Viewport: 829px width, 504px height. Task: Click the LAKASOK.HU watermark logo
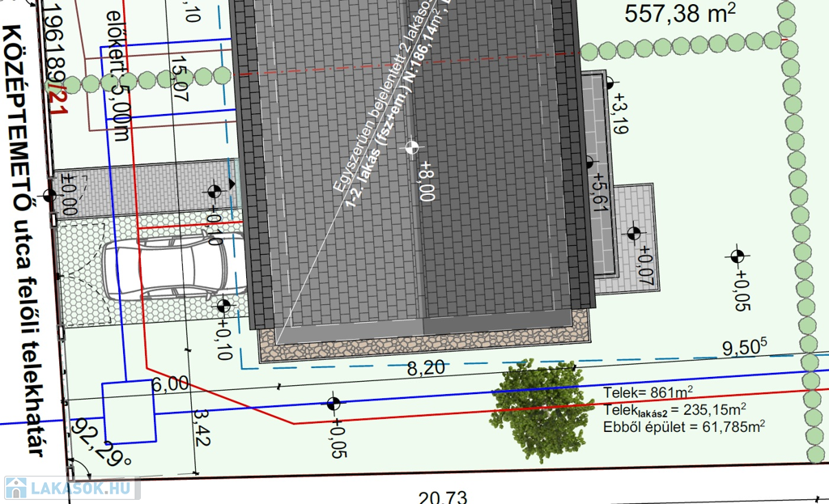pyautogui.click(x=70, y=488)
